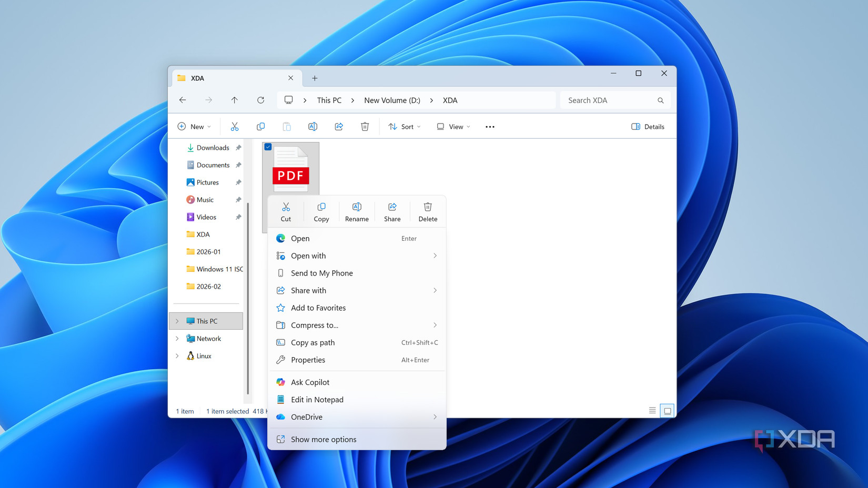Viewport: 868px width, 488px height.
Task: Uncheck the PDF file selection checkbox
Action: [x=268, y=147]
